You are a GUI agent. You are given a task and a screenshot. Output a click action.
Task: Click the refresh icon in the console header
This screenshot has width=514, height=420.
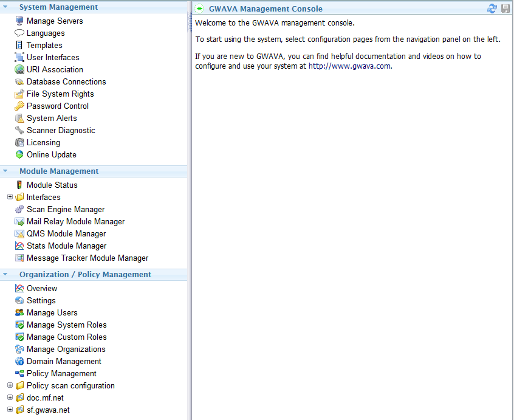pyautogui.click(x=492, y=9)
